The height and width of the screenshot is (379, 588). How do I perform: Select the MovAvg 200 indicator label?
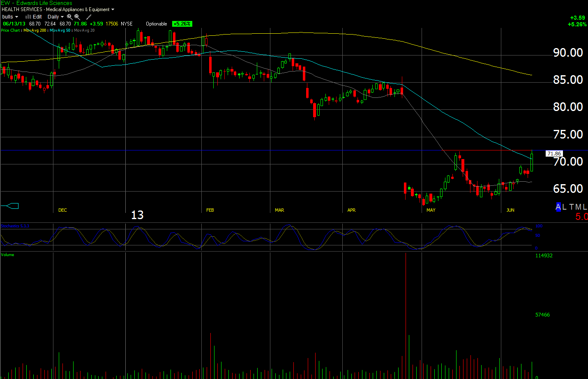[x=35, y=30]
